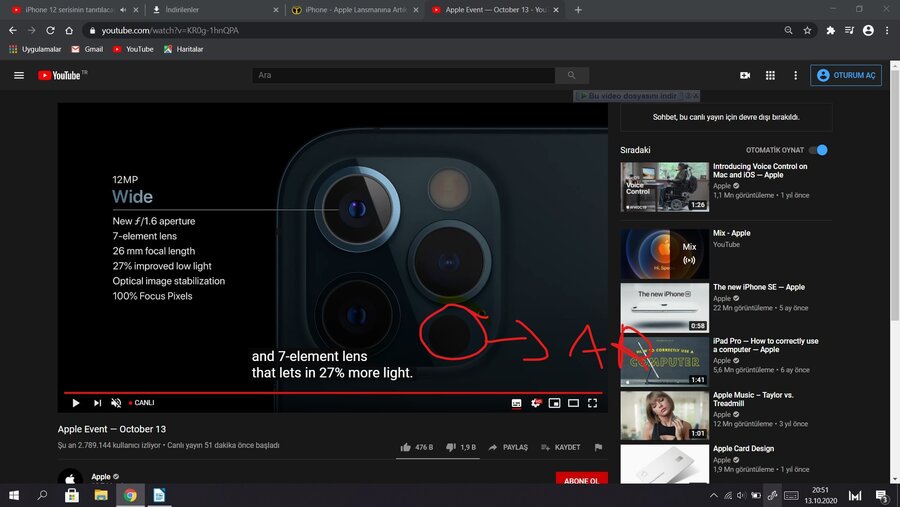The height and width of the screenshot is (507, 900).
Task: Toggle subtitles in the video player
Action: (517, 403)
